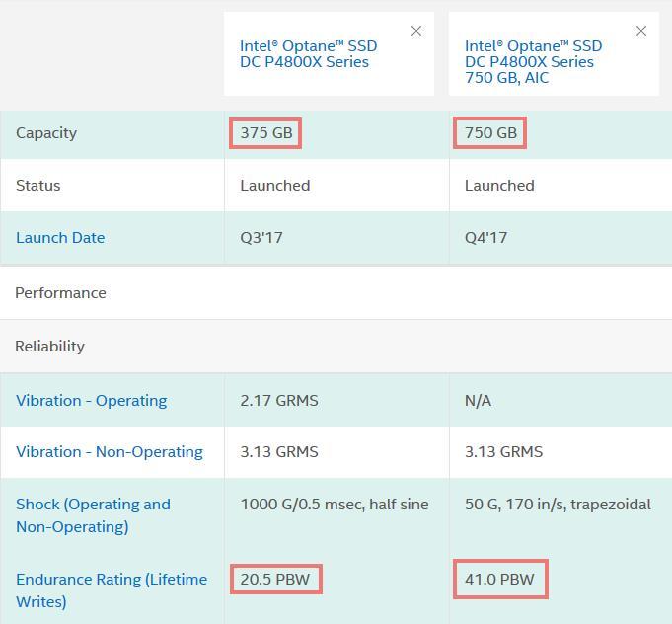Image resolution: width=672 pixels, height=624 pixels.
Task: Select 3.13 GRMS for the 750 GB drive
Action: pyautogui.click(x=503, y=452)
